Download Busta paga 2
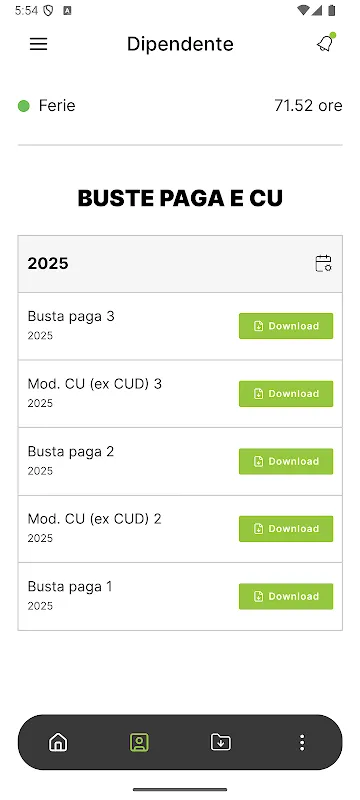 pyautogui.click(x=286, y=461)
